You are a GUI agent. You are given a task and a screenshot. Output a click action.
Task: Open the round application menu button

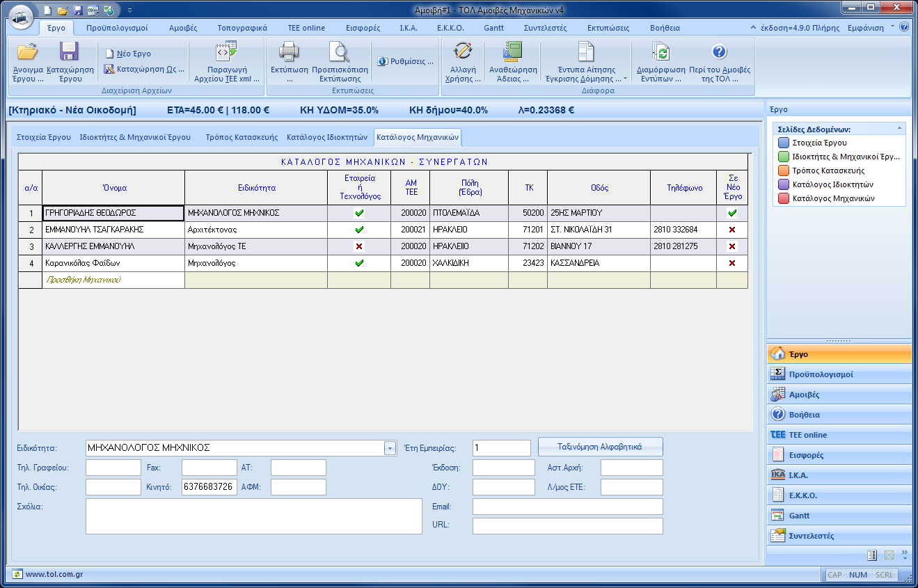21,15
